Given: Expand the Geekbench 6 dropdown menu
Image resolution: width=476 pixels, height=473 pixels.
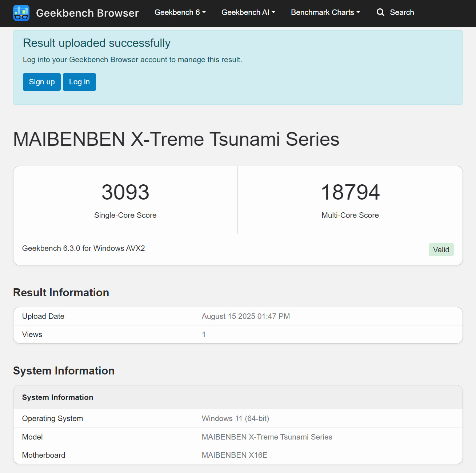Looking at the screenshot, I should 180,12.
